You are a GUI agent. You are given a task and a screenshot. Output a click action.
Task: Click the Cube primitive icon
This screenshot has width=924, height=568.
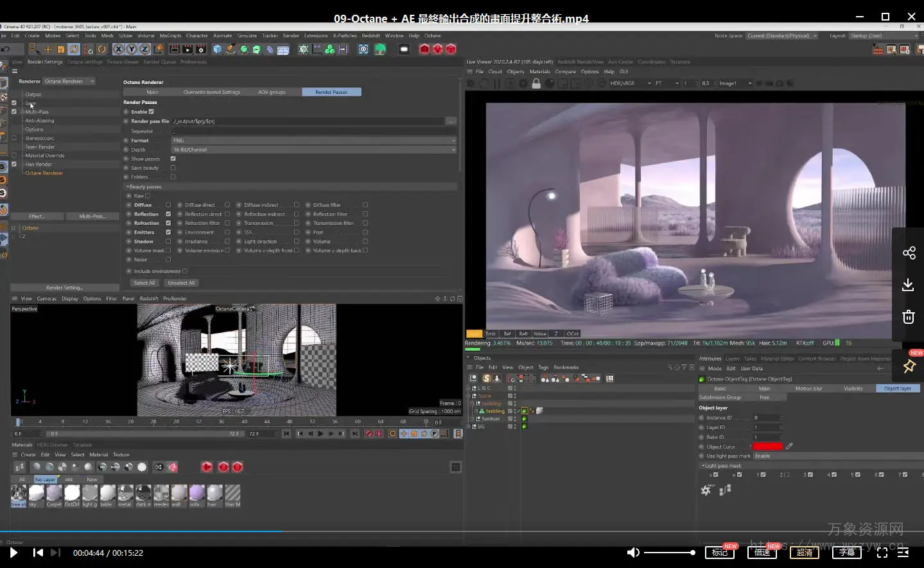click(218, 49)
